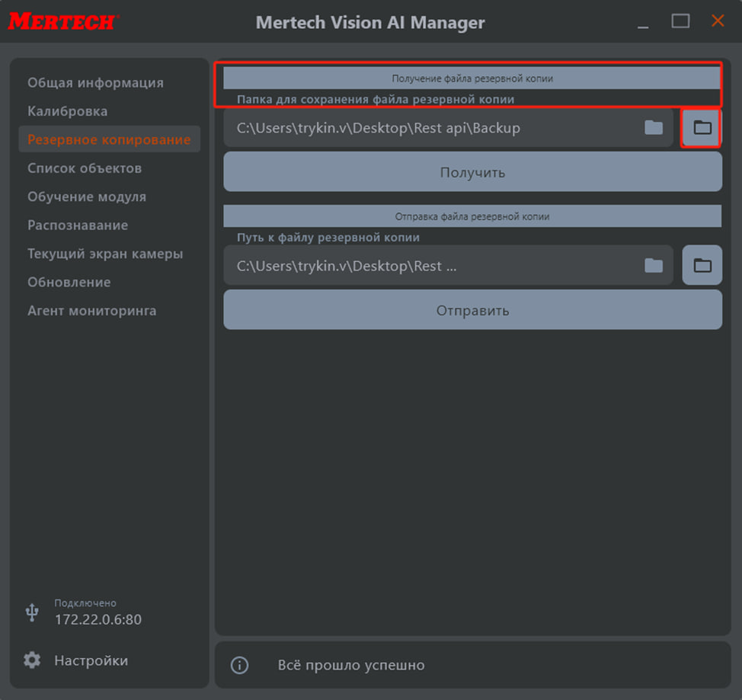742x700 pixels.
Task: Open the Обновление section
Action: point(69,283)
